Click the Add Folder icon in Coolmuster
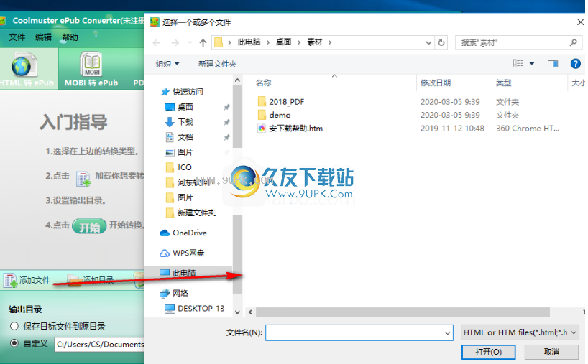 pos(74,280)
